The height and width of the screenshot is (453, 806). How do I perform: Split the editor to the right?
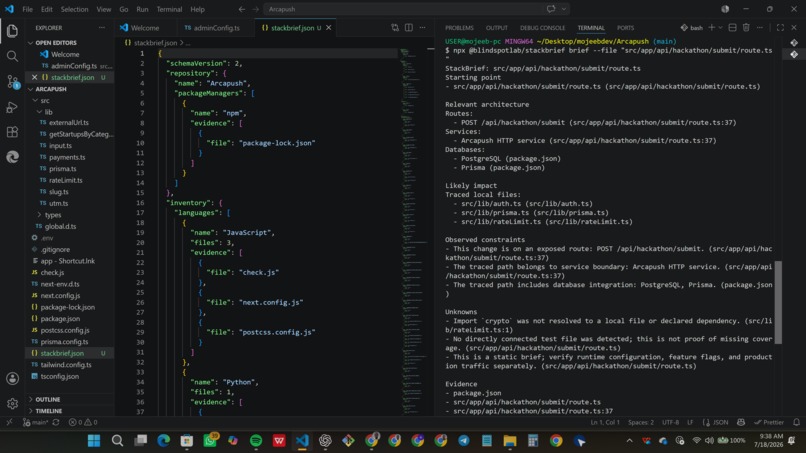[409, 28]
